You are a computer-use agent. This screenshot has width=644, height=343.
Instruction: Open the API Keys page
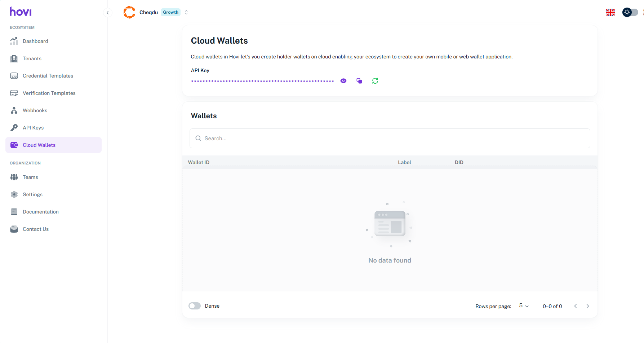point(33,128)
